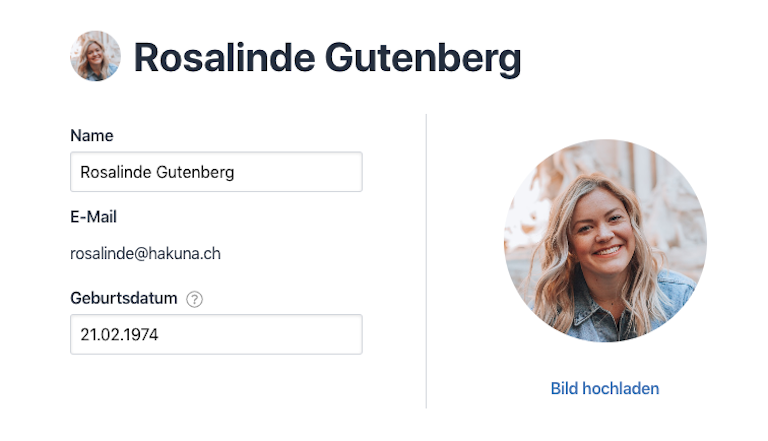The width and height of the screenshot is (768, 441).
Task: Click the word Gutenberg in the heading
Action: pyautogui.click(x=423, y=59)
